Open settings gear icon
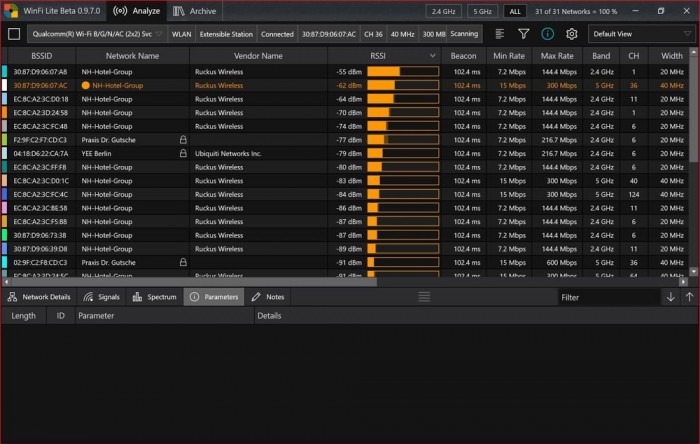This screenshot has height=444, width=700. tap(571, 33)
